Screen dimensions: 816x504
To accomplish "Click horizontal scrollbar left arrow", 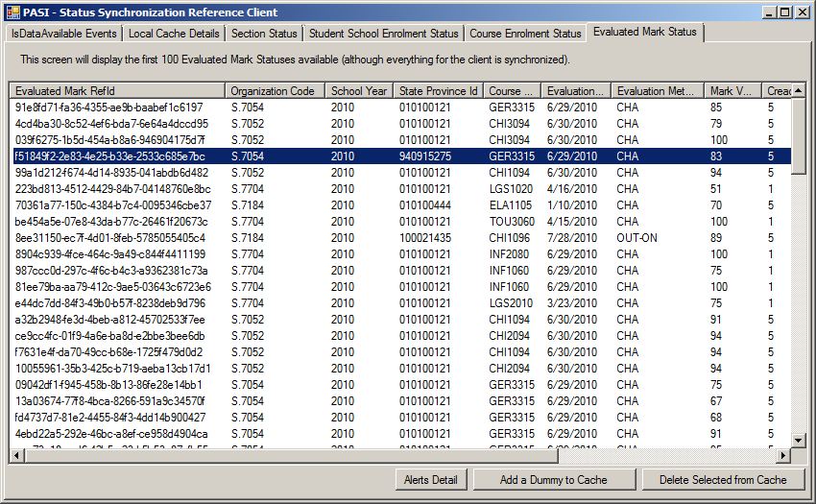I will point(17,456).
